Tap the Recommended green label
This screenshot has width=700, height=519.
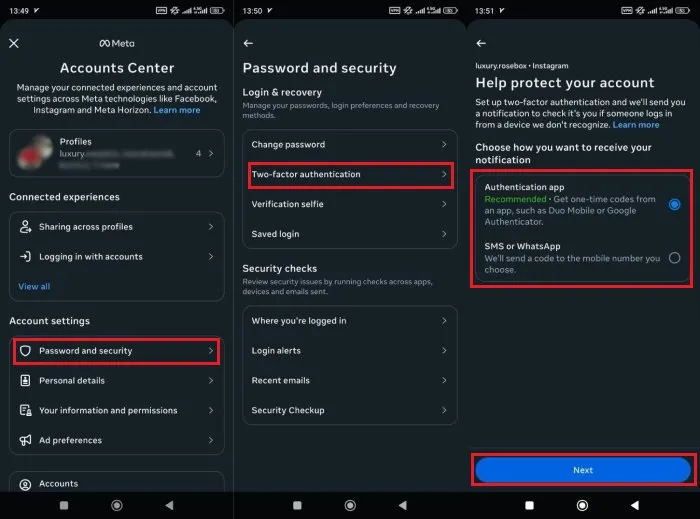[515, 199]
